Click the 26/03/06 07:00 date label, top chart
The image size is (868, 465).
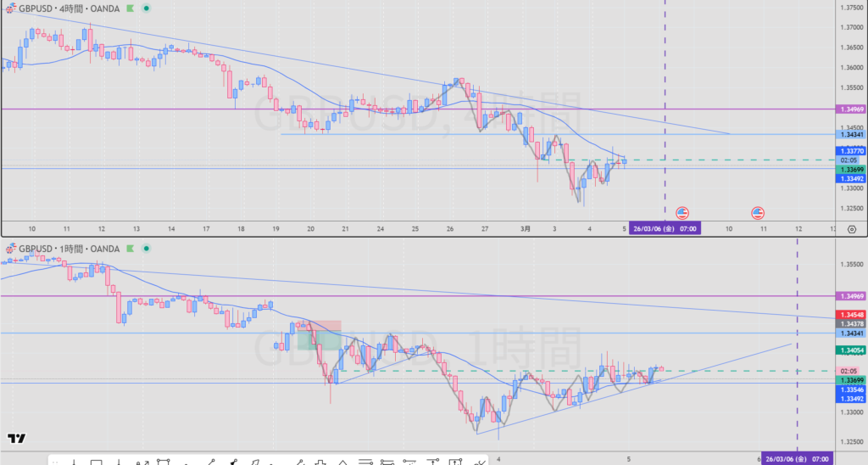point(665,229)
